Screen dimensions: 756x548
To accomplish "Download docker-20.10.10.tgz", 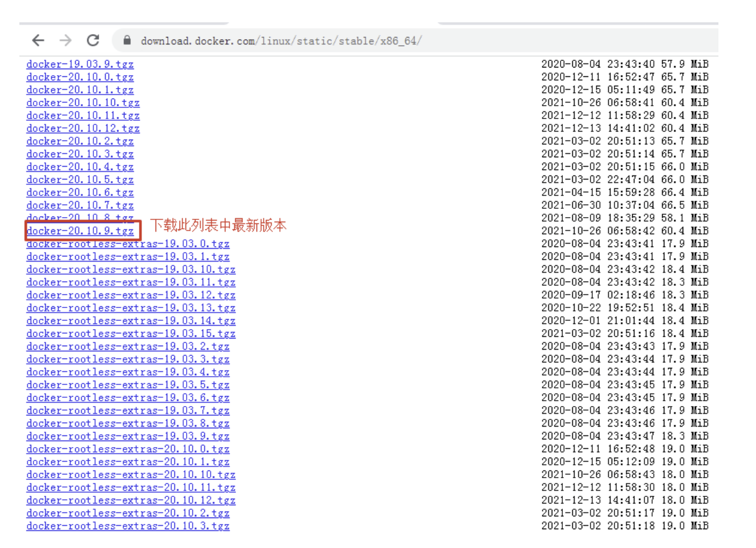I will point(83,103).
